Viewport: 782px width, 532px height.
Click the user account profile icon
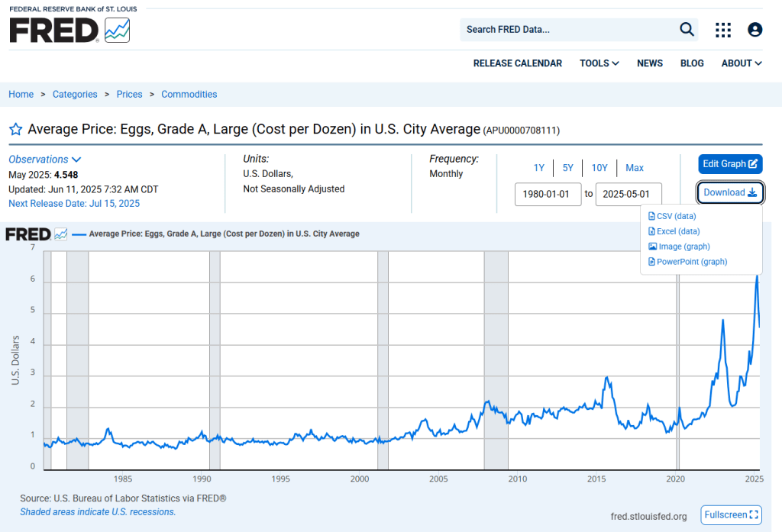(x=755, y=30)
